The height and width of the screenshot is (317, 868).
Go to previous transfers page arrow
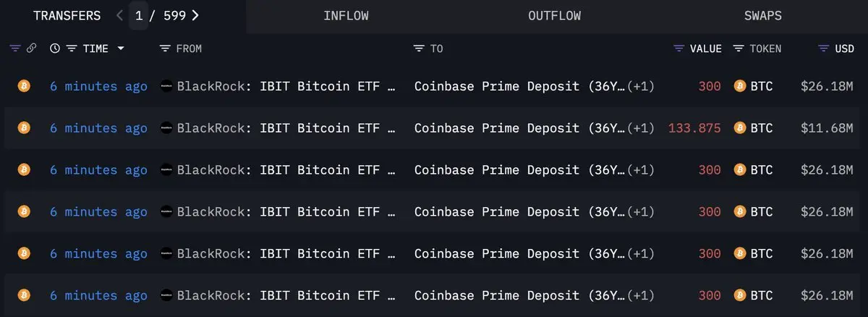[x=119, y=15]
